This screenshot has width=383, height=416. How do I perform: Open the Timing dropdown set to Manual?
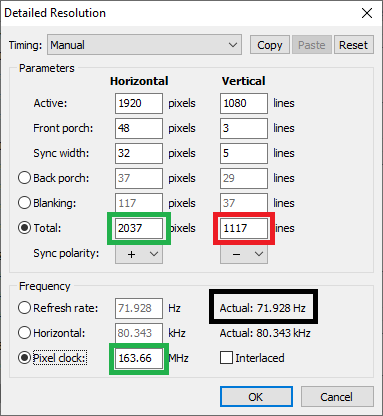(x=144, y=45)
